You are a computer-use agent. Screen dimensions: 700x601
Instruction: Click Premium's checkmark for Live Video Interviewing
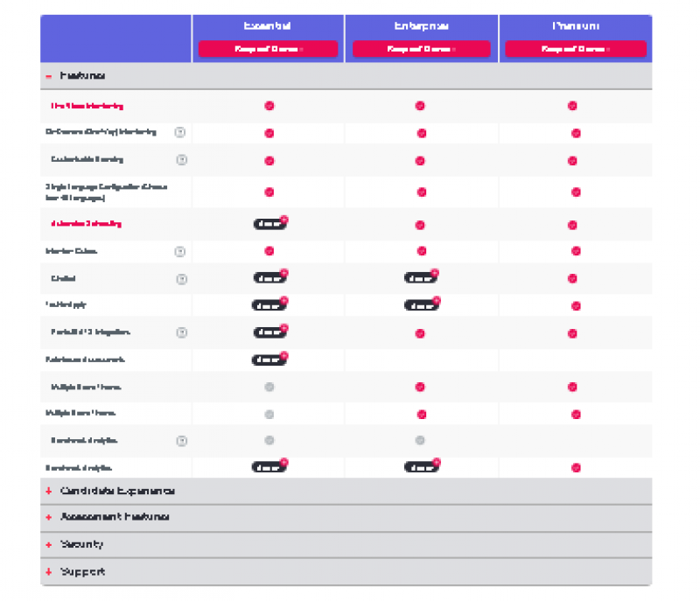(x=574, y=105)
